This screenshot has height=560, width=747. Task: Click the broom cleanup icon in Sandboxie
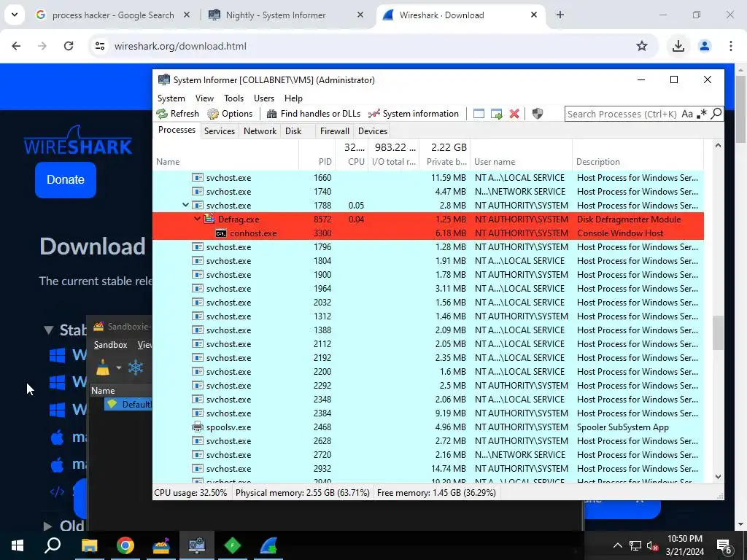point(102,367)
